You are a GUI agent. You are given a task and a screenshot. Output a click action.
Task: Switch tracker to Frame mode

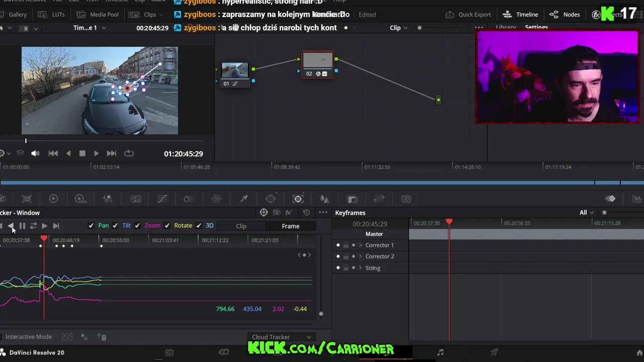(290, 226)
